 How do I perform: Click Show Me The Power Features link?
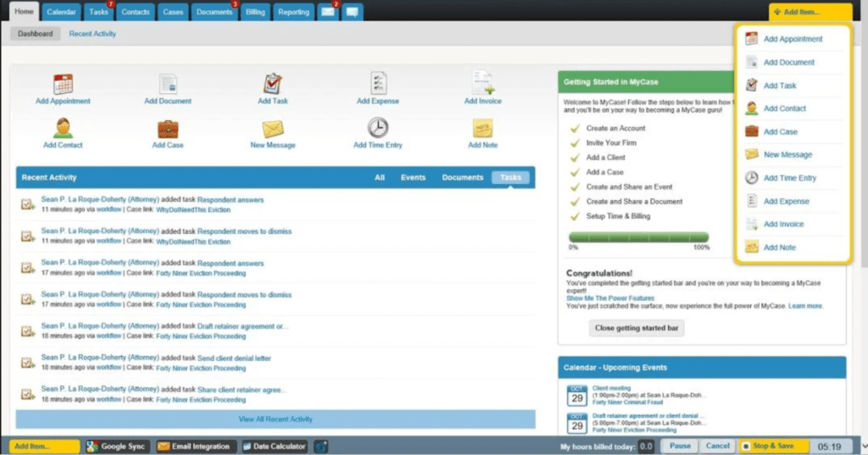coord(610,298)
